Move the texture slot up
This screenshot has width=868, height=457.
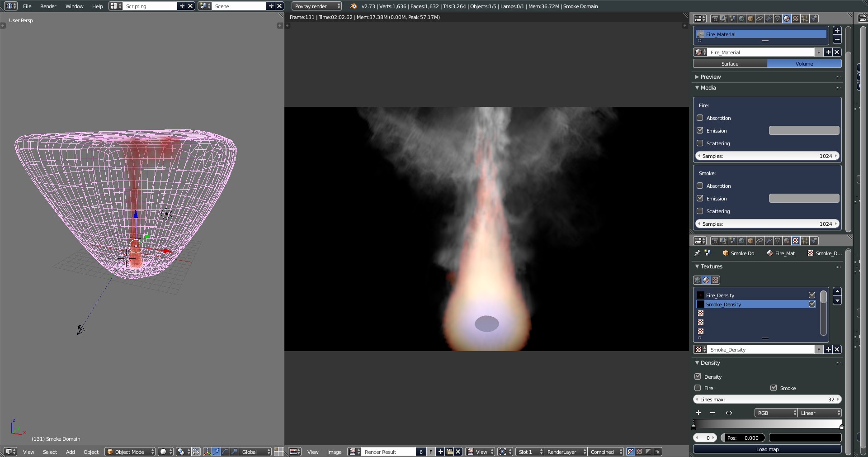(837, 291)
